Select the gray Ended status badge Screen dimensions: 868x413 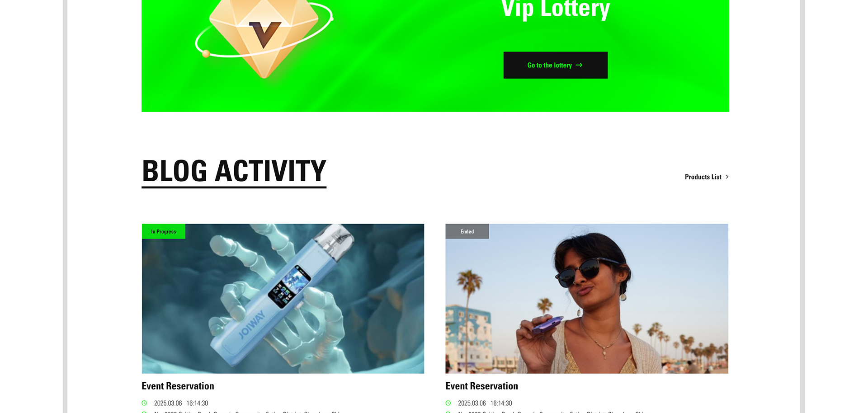pos(467,231)
